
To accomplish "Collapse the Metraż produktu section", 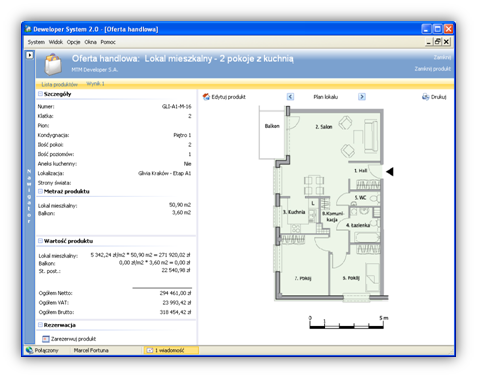I will [40, 191].
